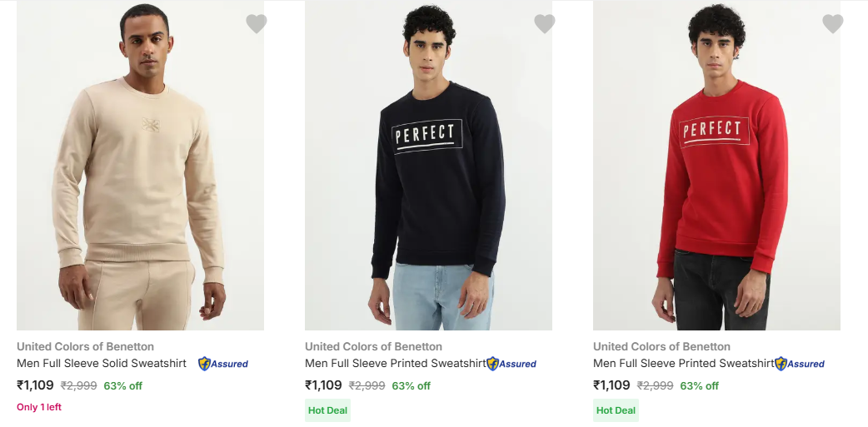The width and height of the screenshot is (868, 427).
Task: Open Men Full Sleeve Solid Sweatshirt title
Action: (102, 364)
